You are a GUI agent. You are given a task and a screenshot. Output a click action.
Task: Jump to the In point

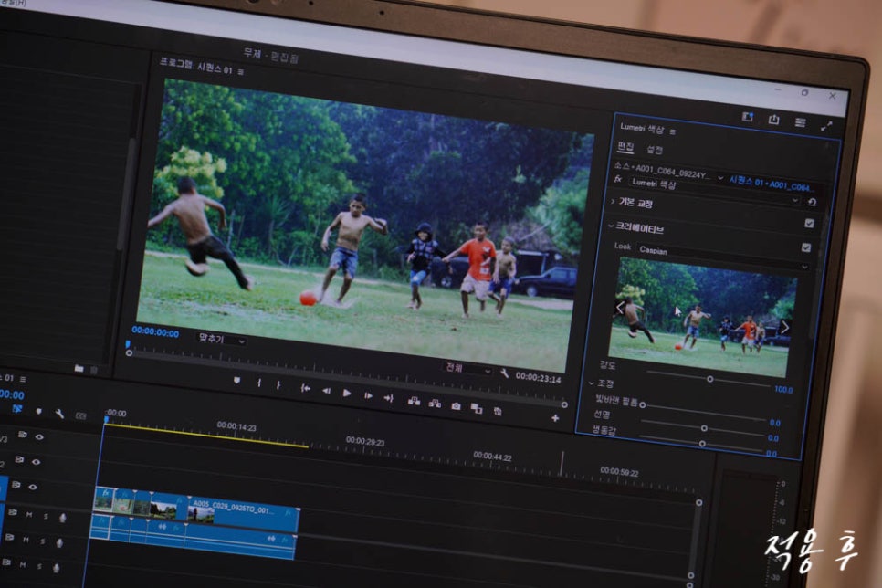pos(305,388)
